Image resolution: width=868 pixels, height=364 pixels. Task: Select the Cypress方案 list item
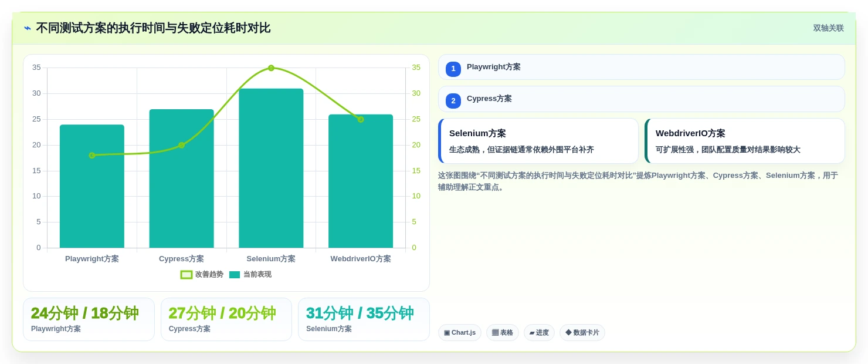pos(641,99)
